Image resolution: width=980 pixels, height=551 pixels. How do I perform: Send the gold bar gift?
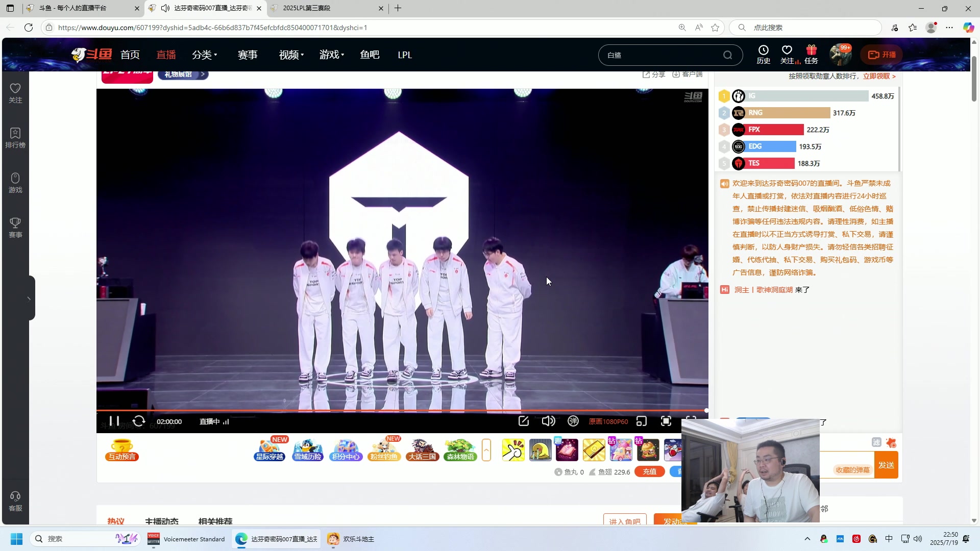coord(594,450)
